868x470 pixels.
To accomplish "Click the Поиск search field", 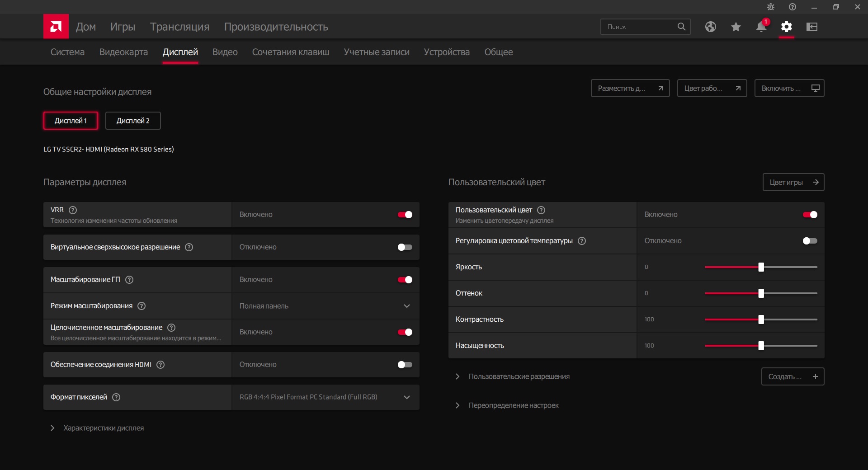I will [640, 27].
